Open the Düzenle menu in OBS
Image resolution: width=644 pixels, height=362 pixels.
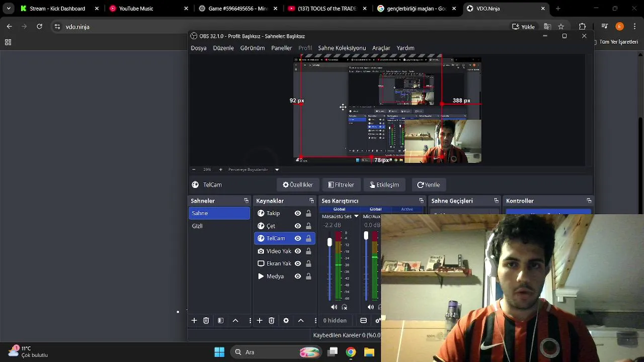pos(223,48)
